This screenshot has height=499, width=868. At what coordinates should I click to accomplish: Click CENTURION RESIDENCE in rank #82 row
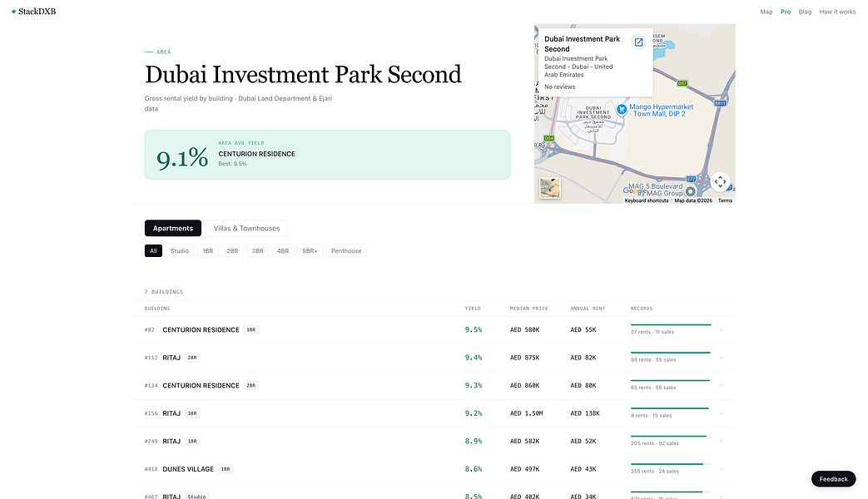[x=201, y=329]
